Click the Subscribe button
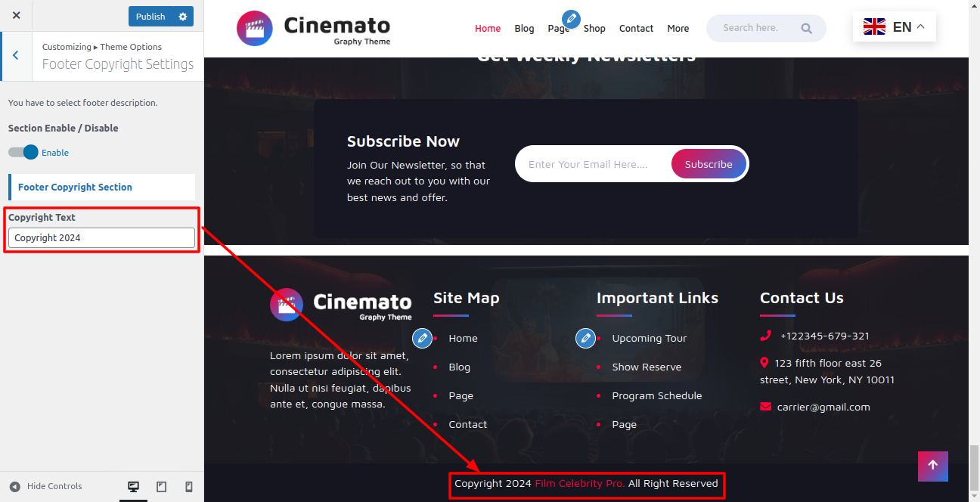The image size is (980, 502). 709,164
